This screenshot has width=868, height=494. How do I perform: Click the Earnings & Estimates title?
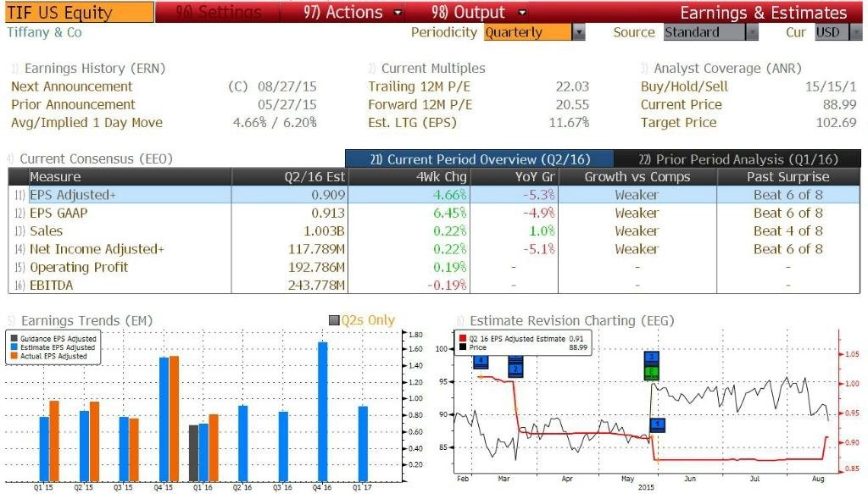click(764, 13)
